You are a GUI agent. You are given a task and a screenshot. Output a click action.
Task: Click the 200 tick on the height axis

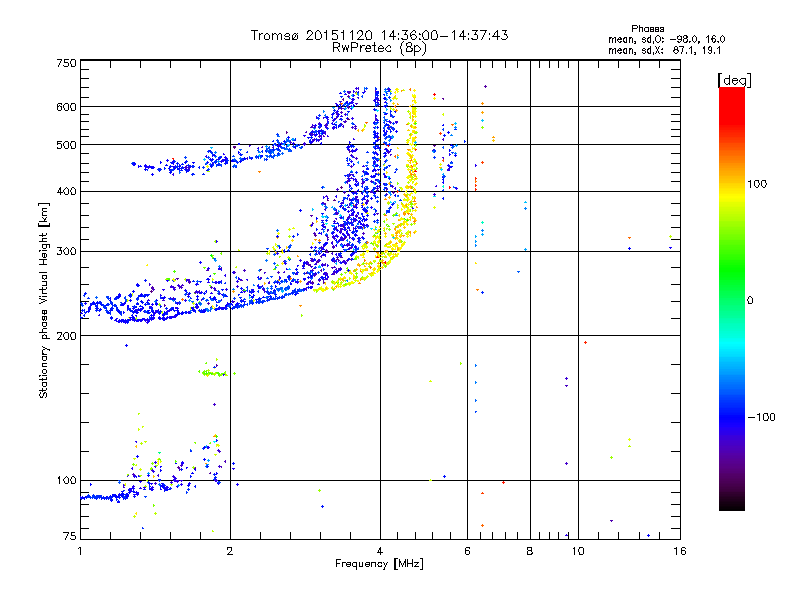click(66, 336)
